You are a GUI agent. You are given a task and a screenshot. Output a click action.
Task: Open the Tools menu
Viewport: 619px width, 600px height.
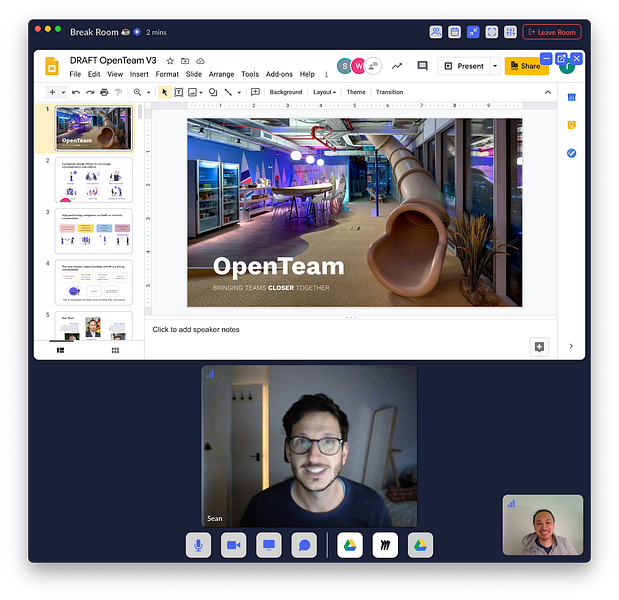pos(250,74)
